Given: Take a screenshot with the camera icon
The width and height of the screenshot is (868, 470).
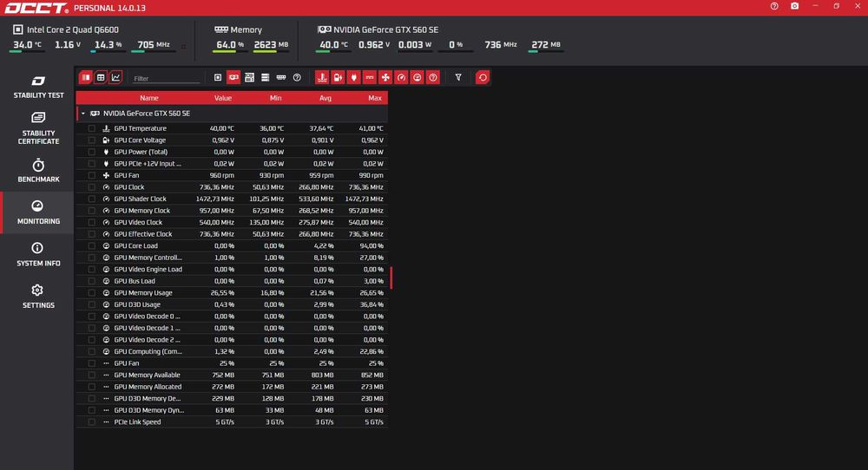Looking at the screenshot, I should pyautogui.click(x=794, y=6).
